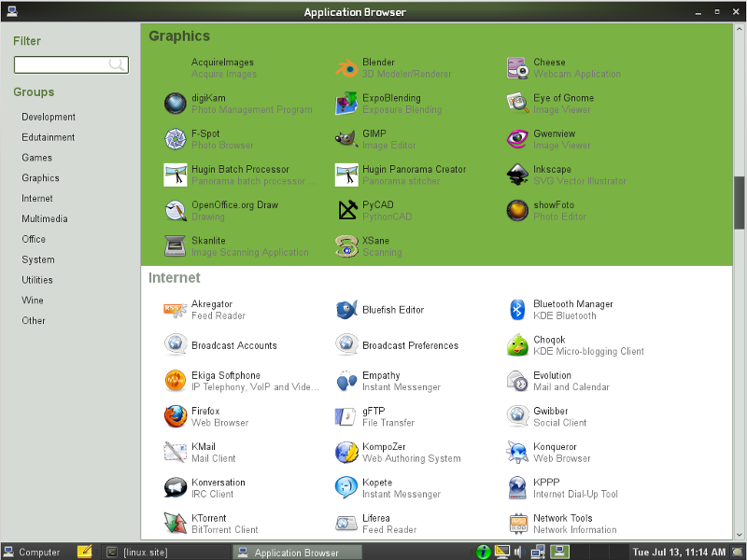Screen dimensions: 747x560
Task: Open the XSane scanning app
Action: tap(347, 246)
